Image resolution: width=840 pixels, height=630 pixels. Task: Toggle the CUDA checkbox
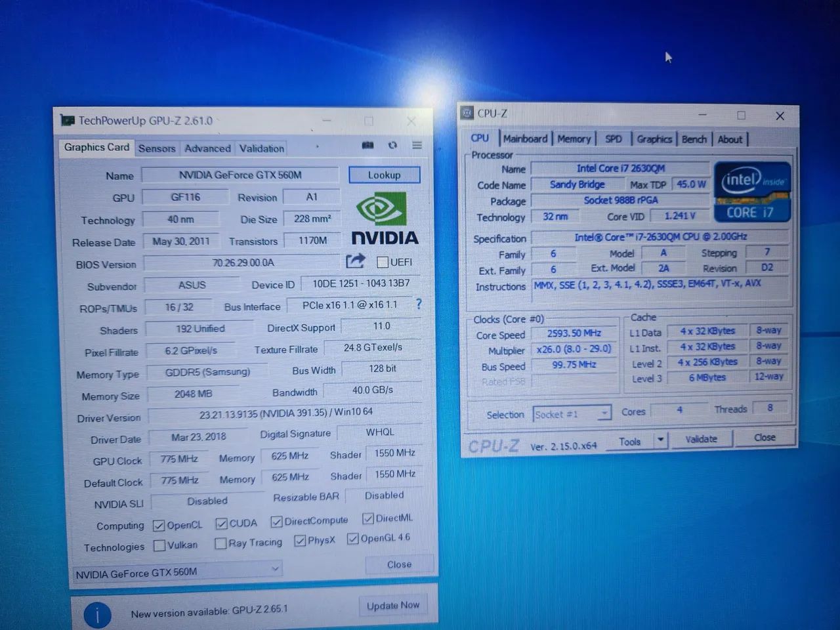(x=221, y=524)
